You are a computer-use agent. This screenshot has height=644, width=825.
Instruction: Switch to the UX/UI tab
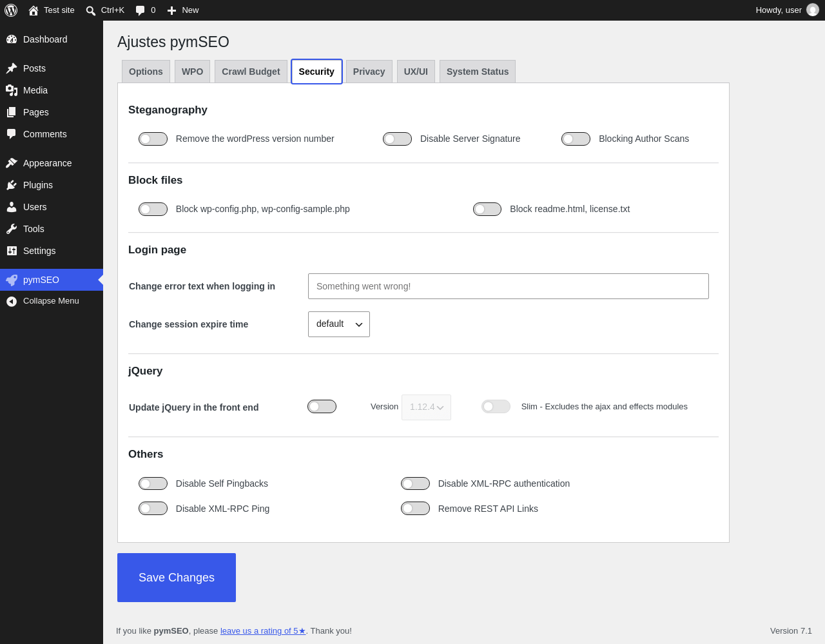(416, 72)
